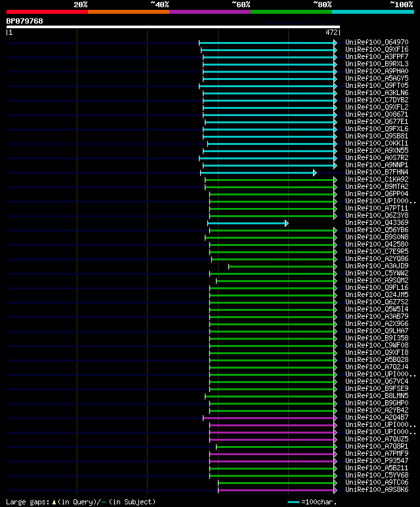Image resolution: width=420 pixels, height=507 pixels.
Task: Open hit UniRef100_A3KLN6
Action: pyautogui.click(x=377, y=92)
